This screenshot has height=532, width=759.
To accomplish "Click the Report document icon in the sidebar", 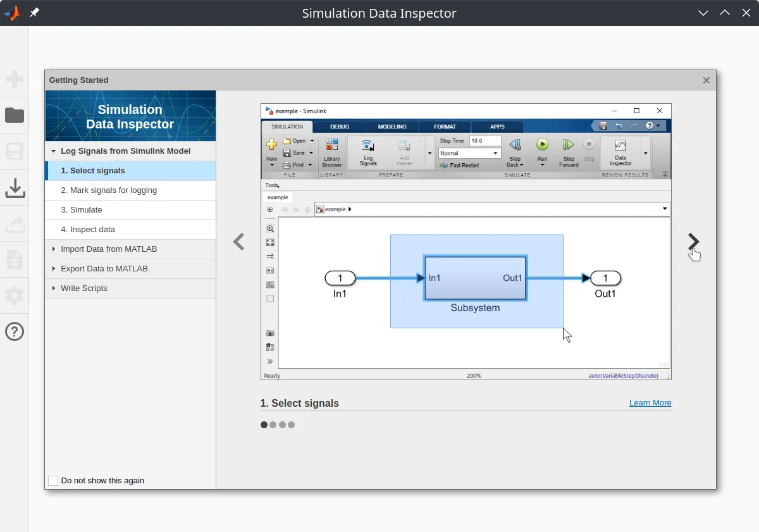I will pyautogui.click(x=15, y=259).
